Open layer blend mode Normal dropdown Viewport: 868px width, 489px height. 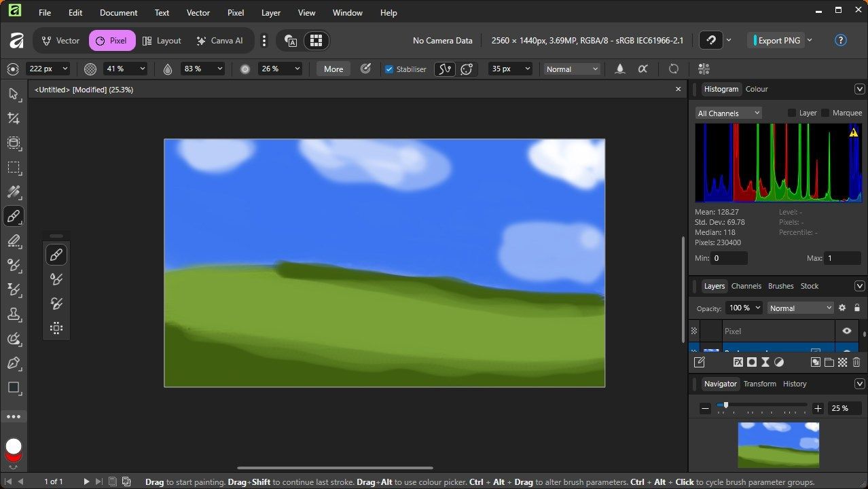coord(800,308)
